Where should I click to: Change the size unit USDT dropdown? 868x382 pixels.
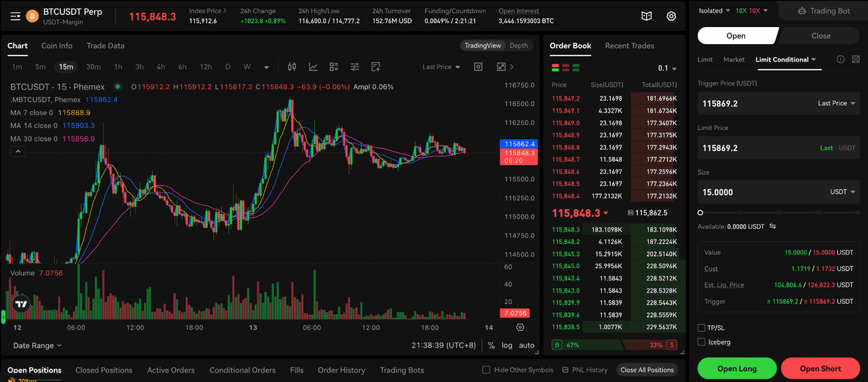tap(843, 192)
